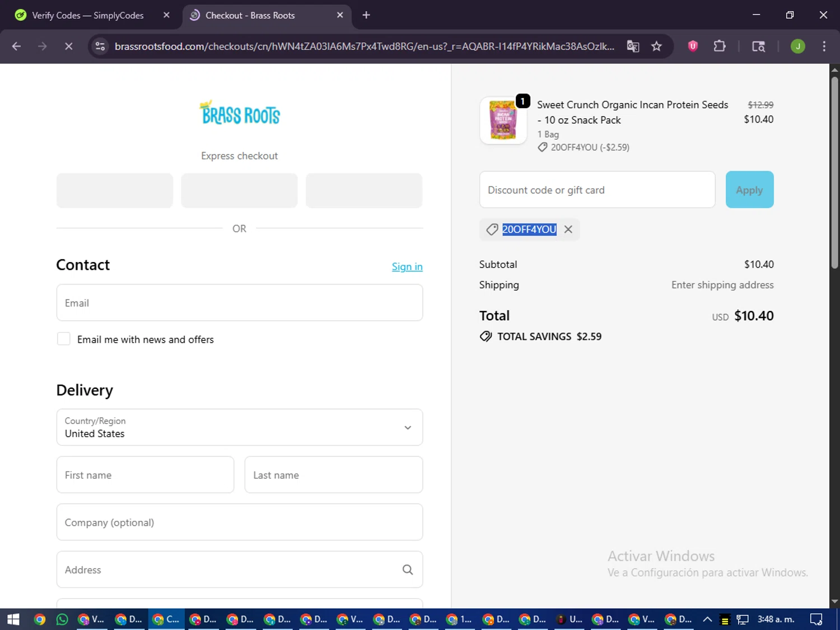Click the Address field
Image resolution: width=840 pixels, height=630 pixels.
click(x=240, y=570)
